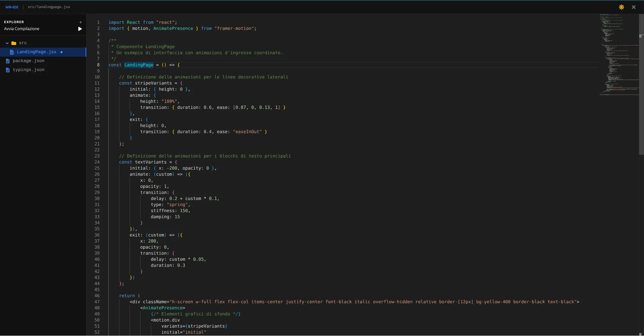Click the LandingPage.jsx file icon
Viewport: 644px width, 336px height.
12,52
